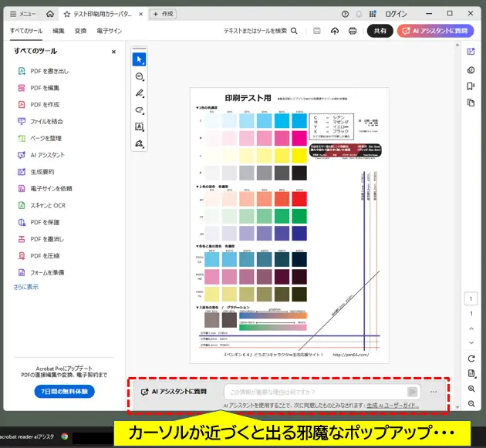
Task: Open the page thumbnails copy icon
Action: pos(471,103)
